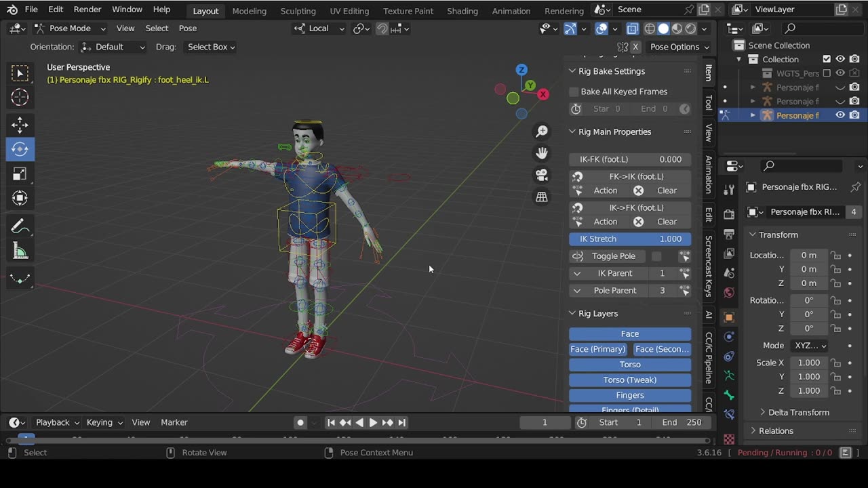This screenshot has width=868, height=488.
Task: Click the timeline play button
Action: coord(372,422)
